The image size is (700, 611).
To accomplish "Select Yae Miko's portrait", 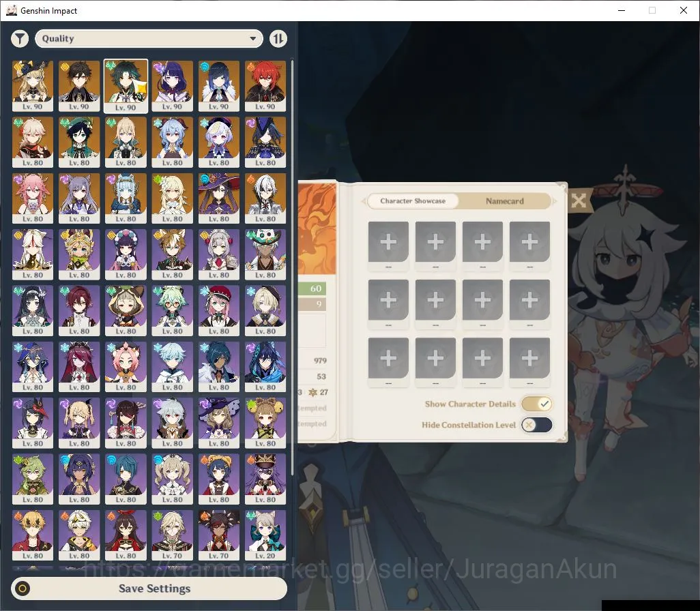I will tap(33, 198).
